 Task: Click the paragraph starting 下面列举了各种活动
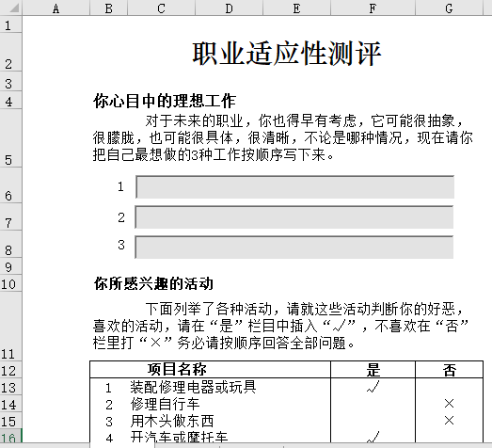click(x=281, y=326)
